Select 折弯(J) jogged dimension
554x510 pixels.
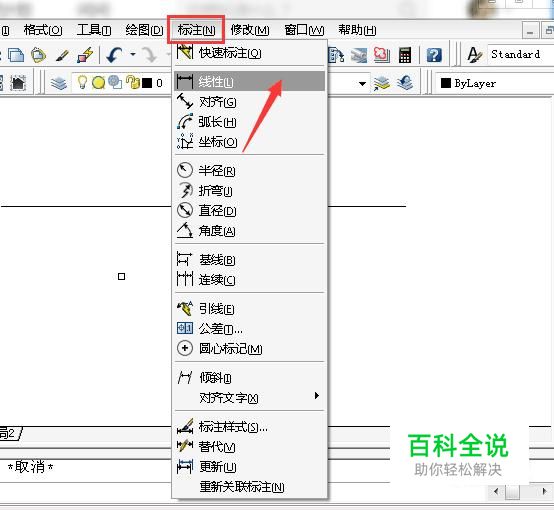pyautogui.click(x=249, y=190)
